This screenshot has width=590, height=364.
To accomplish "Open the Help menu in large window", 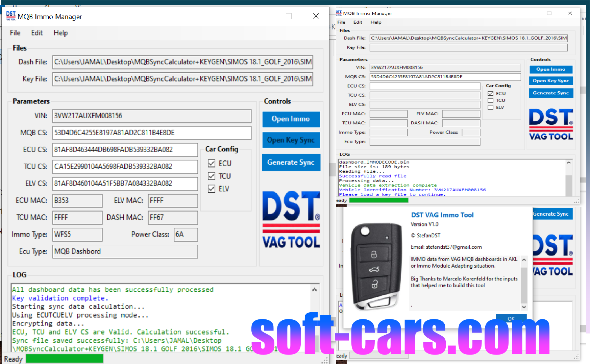I will click(61, 33).
